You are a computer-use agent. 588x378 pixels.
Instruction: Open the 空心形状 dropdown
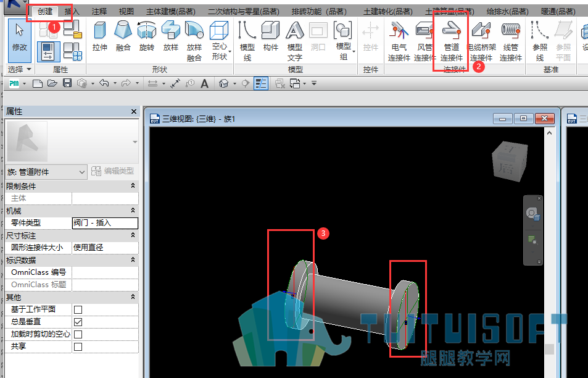click(220, 41)
